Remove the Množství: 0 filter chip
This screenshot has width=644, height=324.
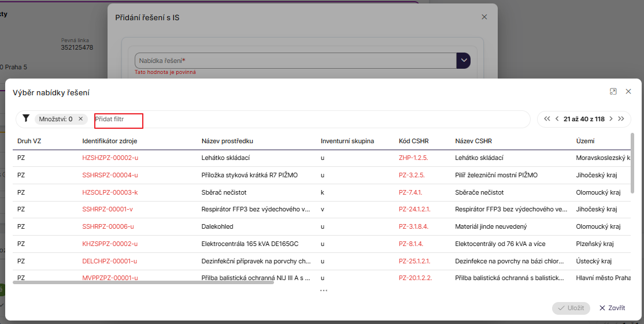[x=81, y=119]
